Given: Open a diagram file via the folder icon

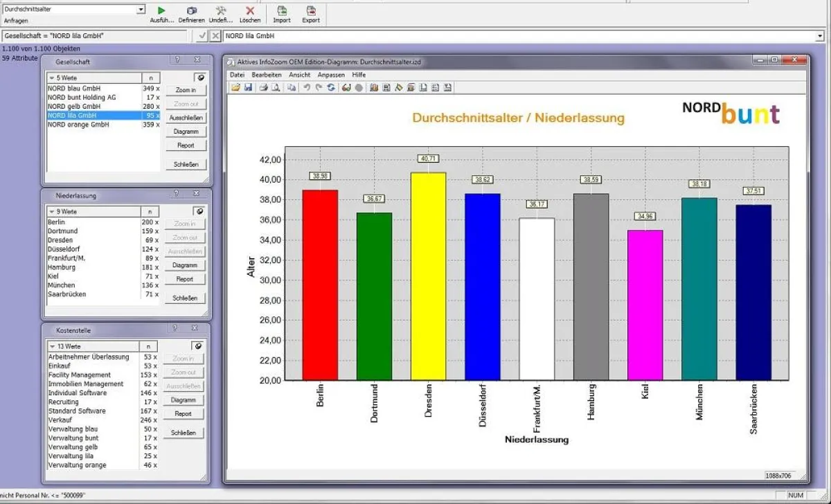Looking at the screenshot, I should [x=235, y=87].
